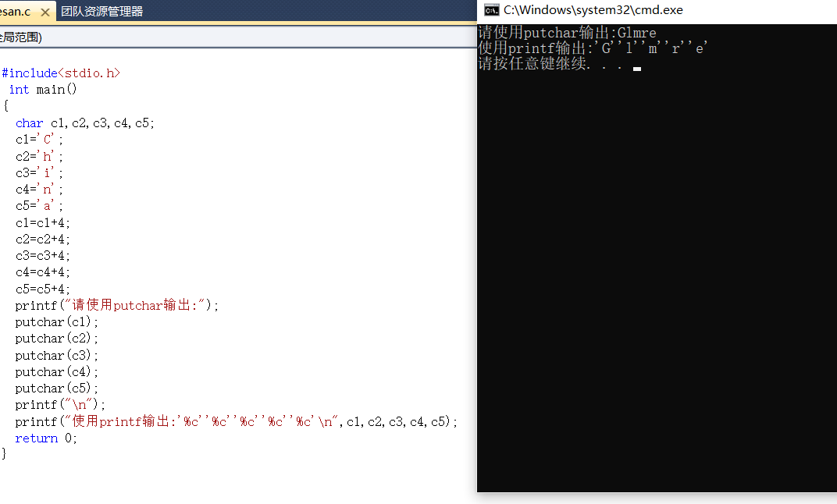Click the opening brace of main

click(x=6, y=105)
